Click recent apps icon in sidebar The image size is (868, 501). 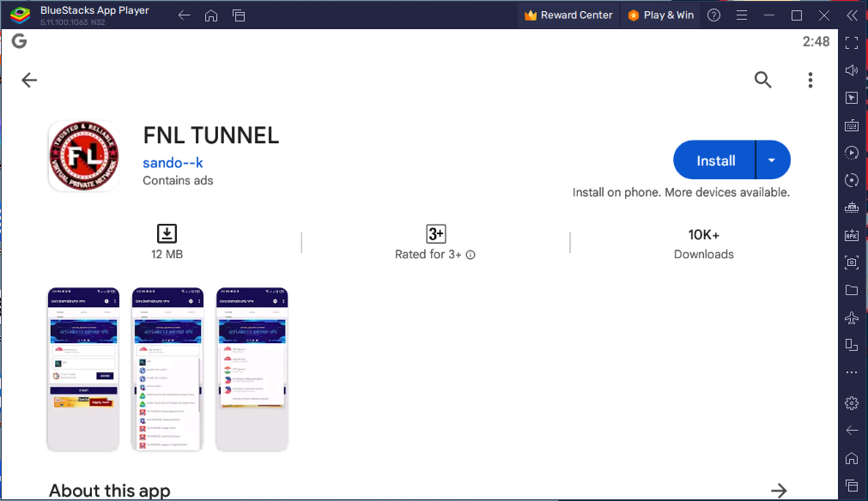pos(852,486)
